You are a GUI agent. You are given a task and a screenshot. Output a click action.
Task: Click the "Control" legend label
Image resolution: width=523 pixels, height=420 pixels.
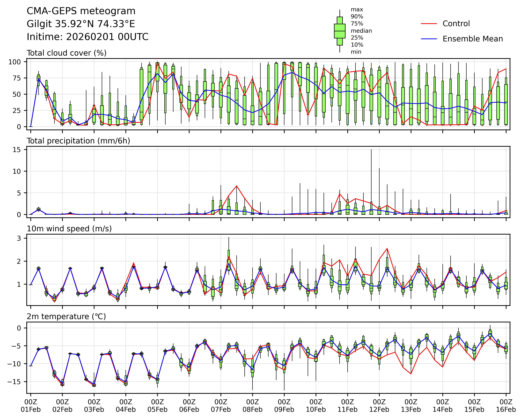[456, 24]
